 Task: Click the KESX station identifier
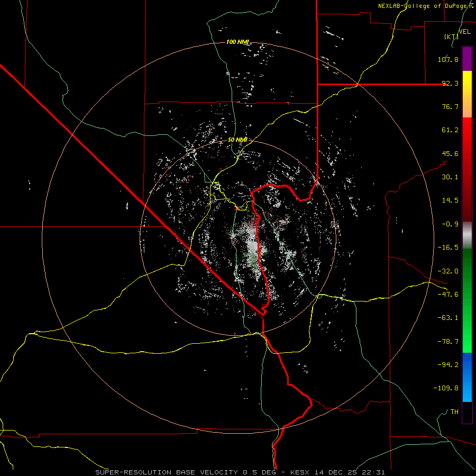coord(300,472)
